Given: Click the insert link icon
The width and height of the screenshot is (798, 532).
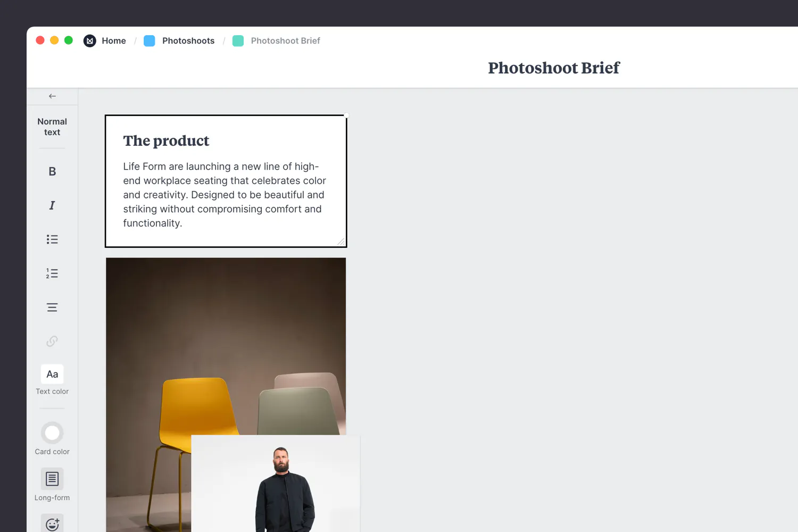Looking at the screenshot, I should click(x=52, y=341).
